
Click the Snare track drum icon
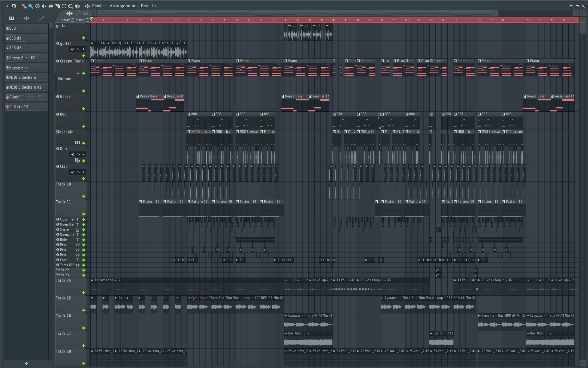click(x=77, y=229)
